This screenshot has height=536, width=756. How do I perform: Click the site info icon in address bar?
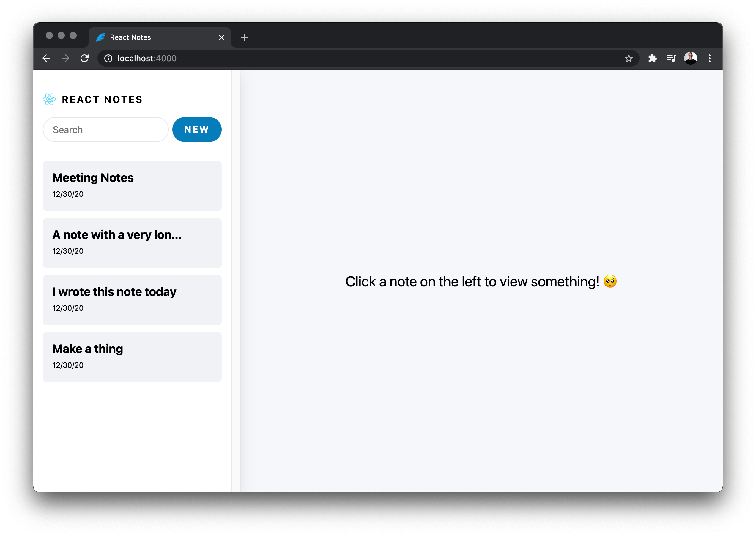click(108, 59)
